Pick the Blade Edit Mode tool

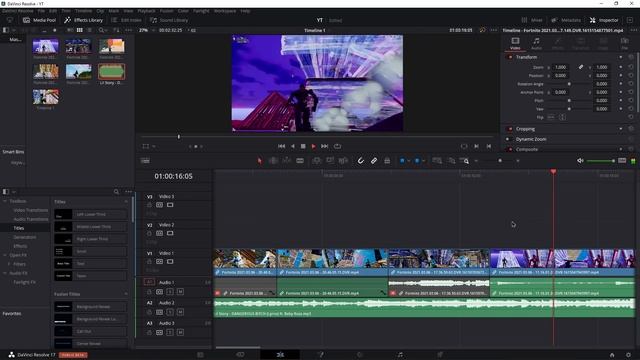(x=300, y=161)
